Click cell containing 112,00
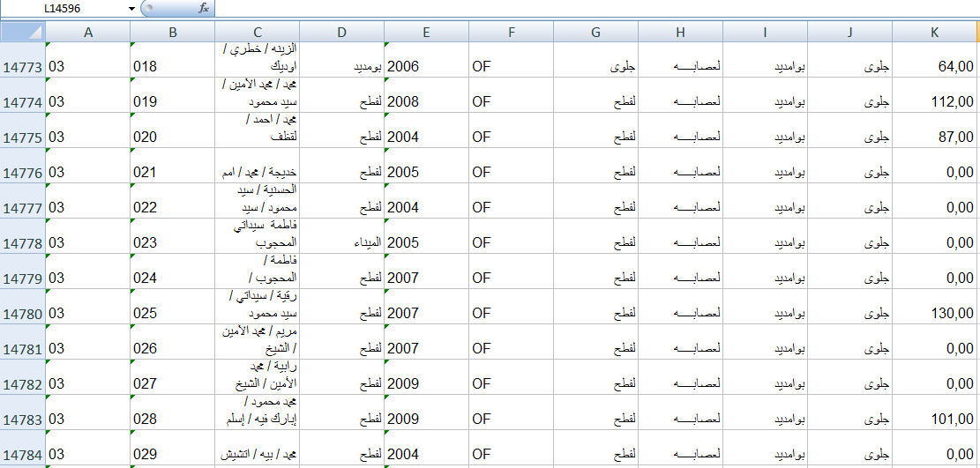Image resolution: width=980 pixels, height=468 pixels. [x=936, y=95]
